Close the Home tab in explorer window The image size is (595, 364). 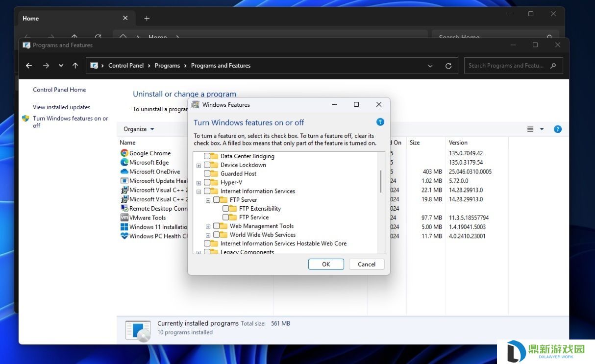[x=125, y=18]
